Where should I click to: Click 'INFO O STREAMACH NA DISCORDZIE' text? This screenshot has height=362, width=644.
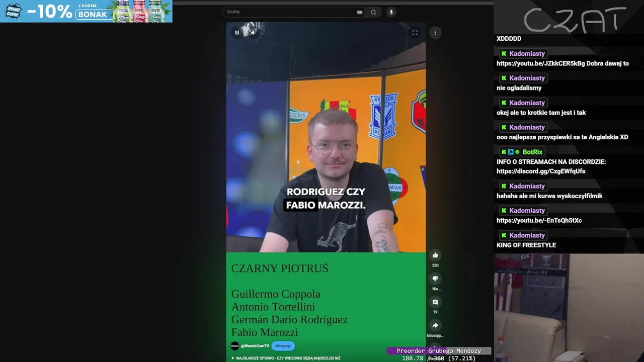551,162
